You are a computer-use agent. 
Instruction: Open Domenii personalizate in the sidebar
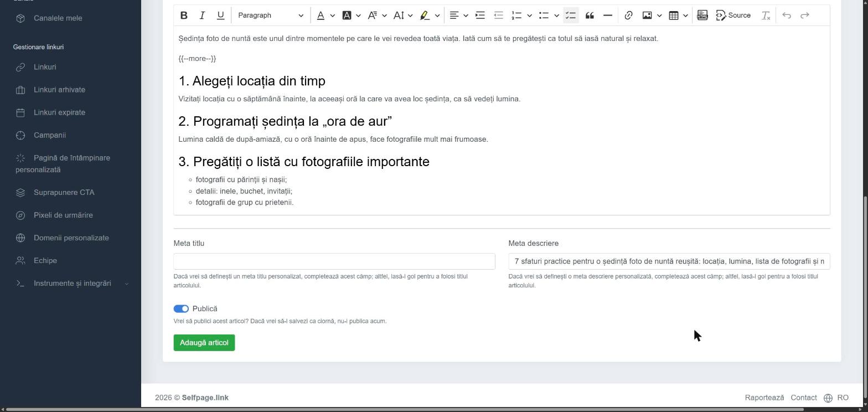[x=70, y=238]
